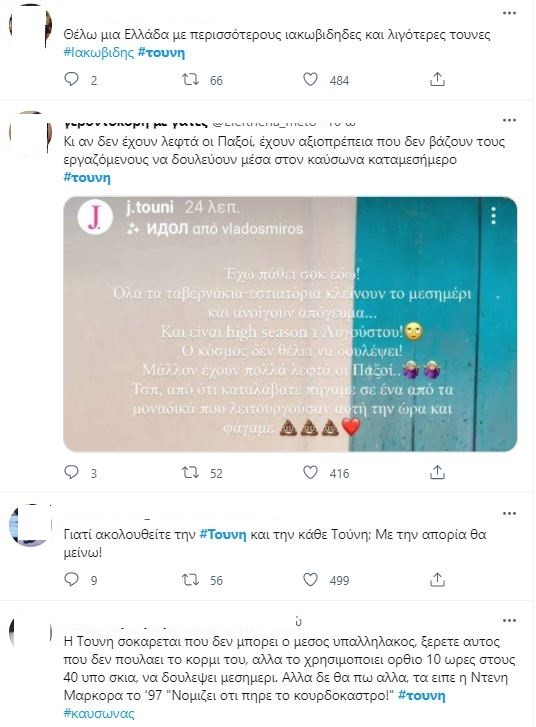Open the #Ιακωβιδης hashtag link
This screenshot has width=536, height=727.
tap(99, 52)
